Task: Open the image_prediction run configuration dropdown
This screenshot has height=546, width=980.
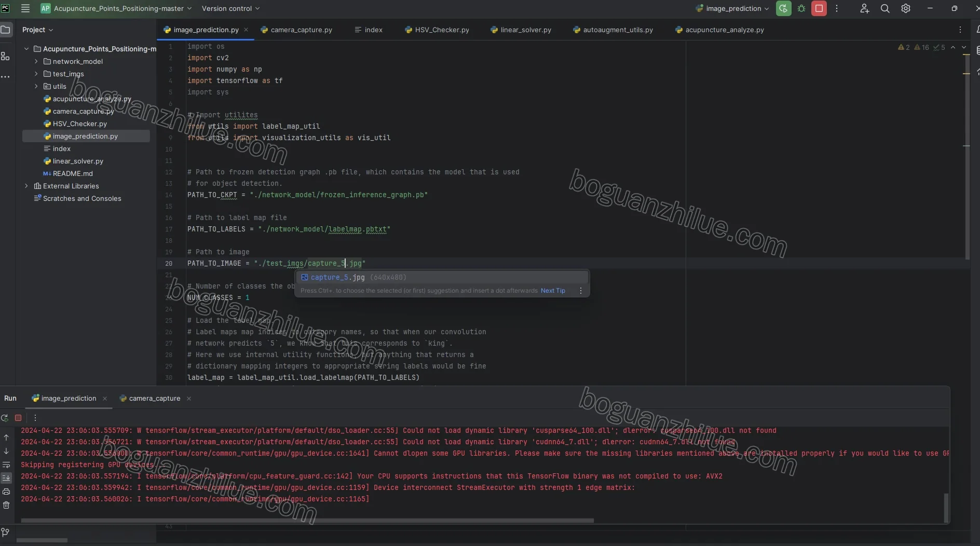Action: coord(732,8)
